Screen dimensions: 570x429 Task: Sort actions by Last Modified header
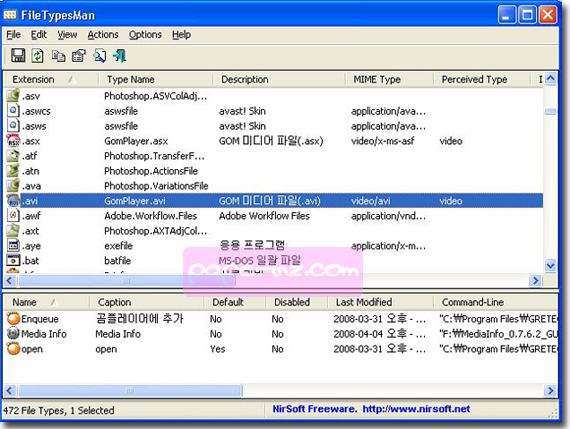point(380,302)
